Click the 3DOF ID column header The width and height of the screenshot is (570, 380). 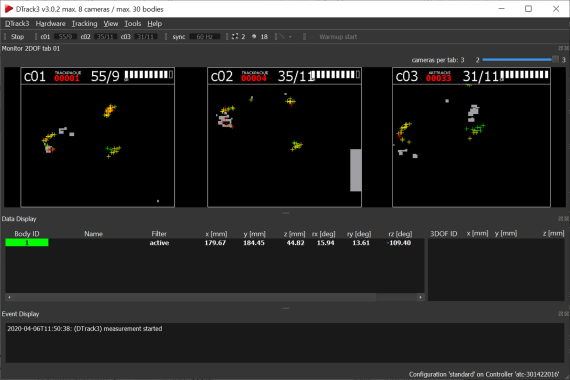click(443, 234)
